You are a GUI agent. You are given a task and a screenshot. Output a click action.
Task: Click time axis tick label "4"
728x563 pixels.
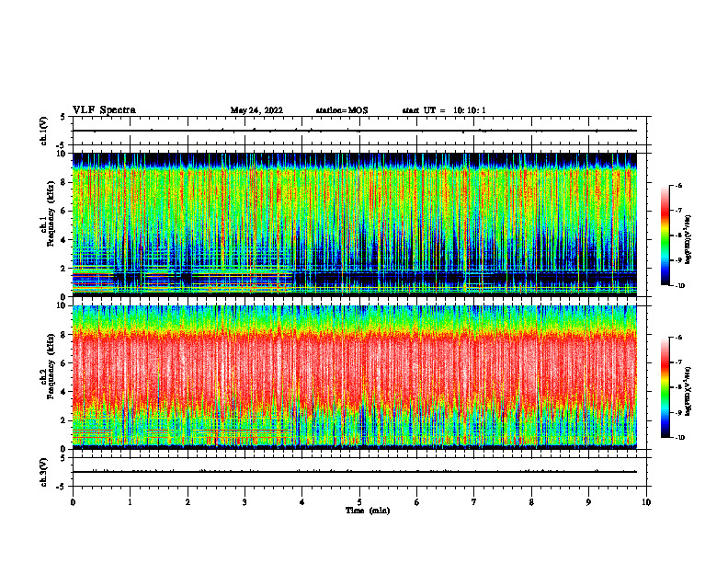coord(302,502)
